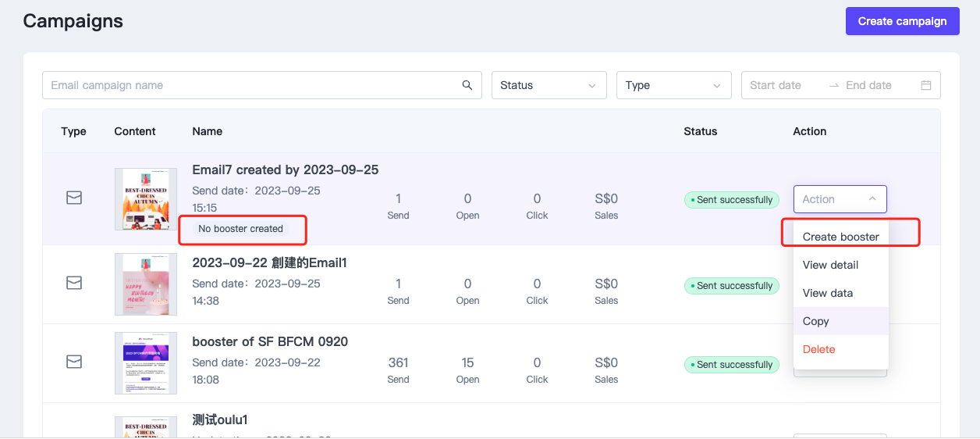Select Create booster from action menu

pyautogui.click(x=841, y=237)
